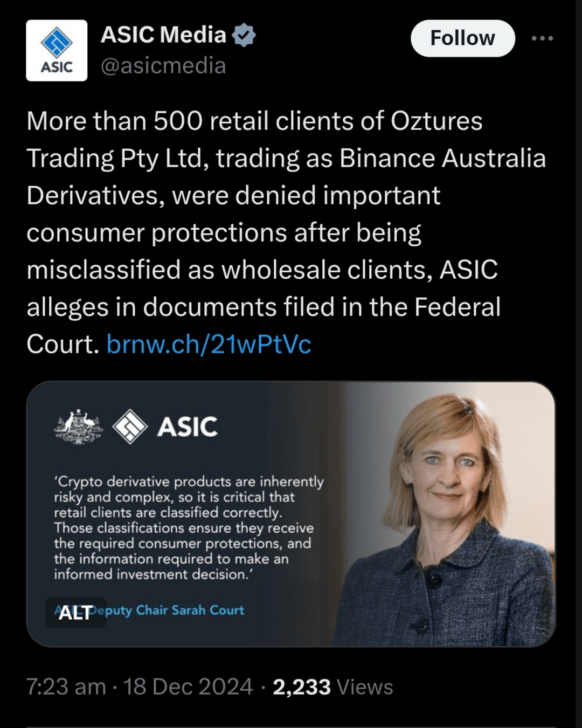Click the ASIC Media display name
This screenshot has width=582, height=728.
click(x=163, y=35)
